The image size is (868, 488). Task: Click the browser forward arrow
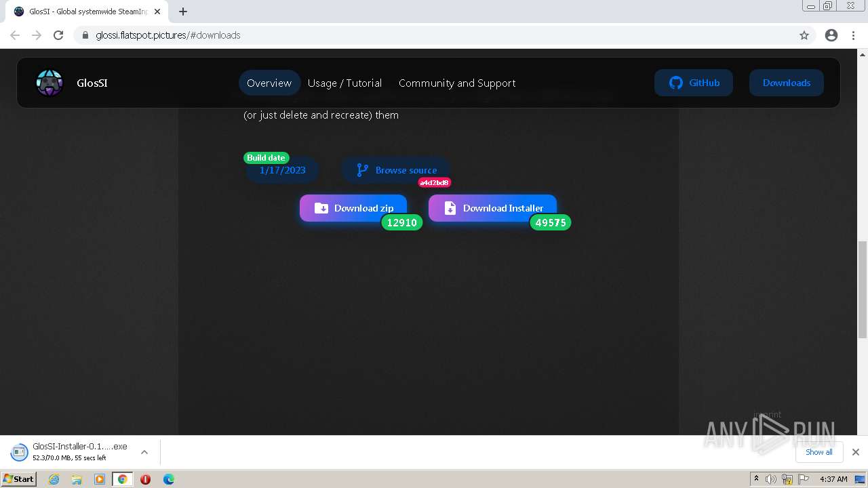click(37, 35)
